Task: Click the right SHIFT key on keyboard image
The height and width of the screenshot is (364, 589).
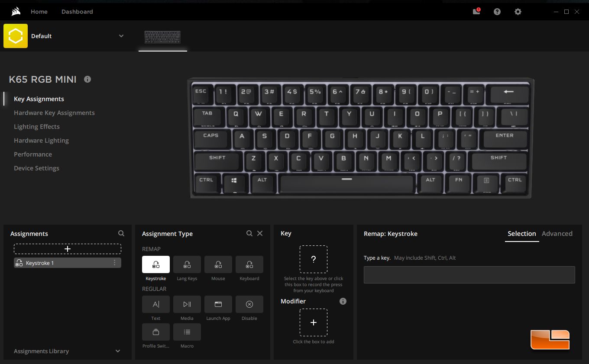Action: (499, 161)
